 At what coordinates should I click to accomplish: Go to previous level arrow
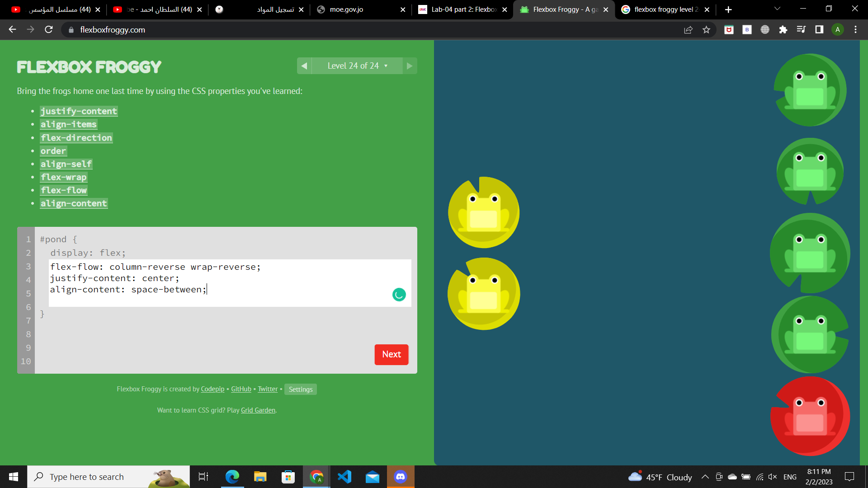(x=304, y=66)
